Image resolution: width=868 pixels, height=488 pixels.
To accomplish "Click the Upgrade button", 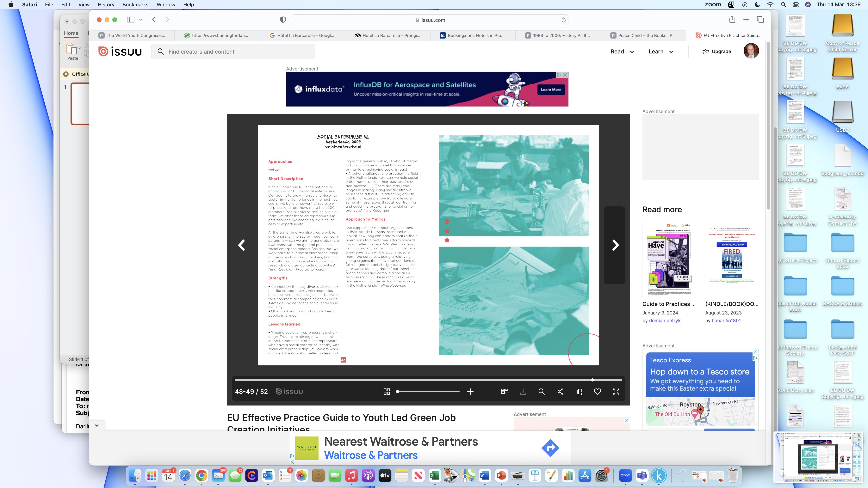I will tap(716, 52).
